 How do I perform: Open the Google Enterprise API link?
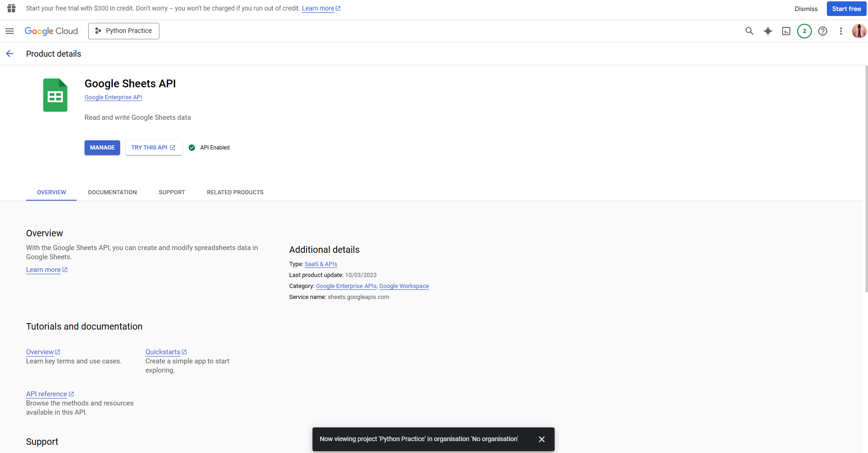click(x=113, y=97)
